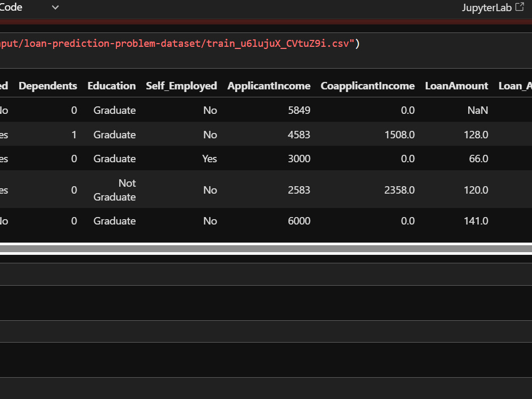The image size is (532, 399).
Task: Click ApplicantIncome value 3000
Action: [299, 159]
